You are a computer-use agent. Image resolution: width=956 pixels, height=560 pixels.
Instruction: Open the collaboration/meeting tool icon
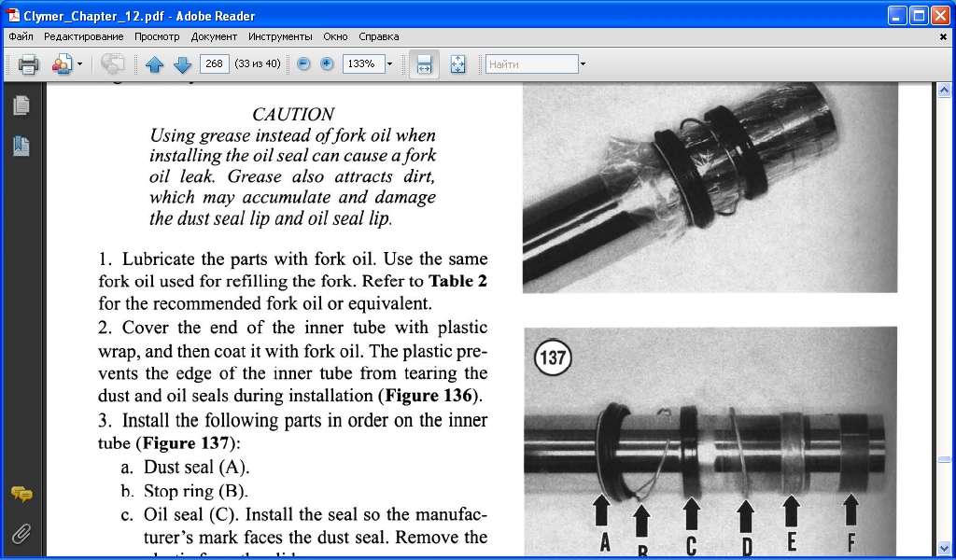[x=62, y=64]
